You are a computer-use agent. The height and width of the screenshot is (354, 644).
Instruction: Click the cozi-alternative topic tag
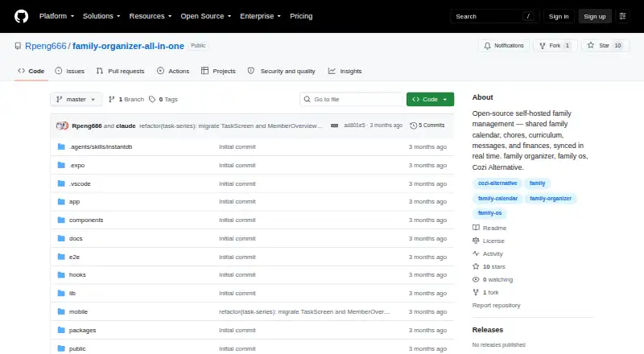pyautogui.click(x=497, y=183)
